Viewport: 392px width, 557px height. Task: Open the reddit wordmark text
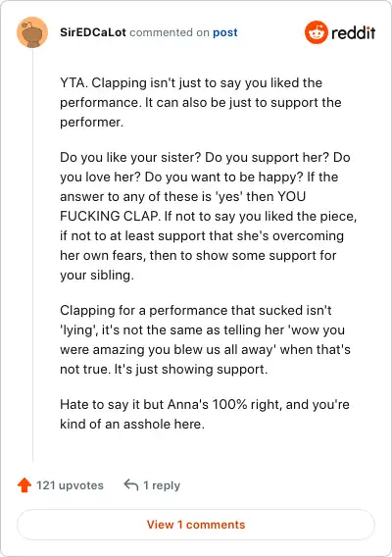pos(354,32)
